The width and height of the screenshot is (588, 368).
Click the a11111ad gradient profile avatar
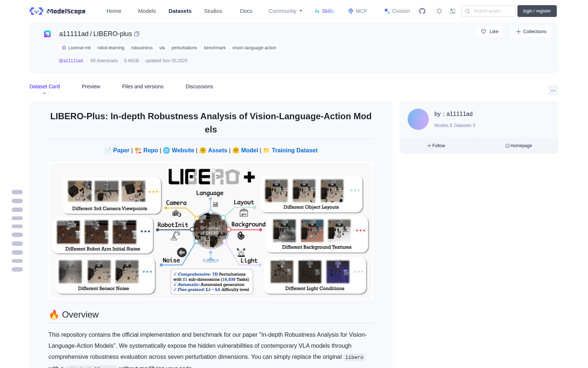[x=418, y=119]
